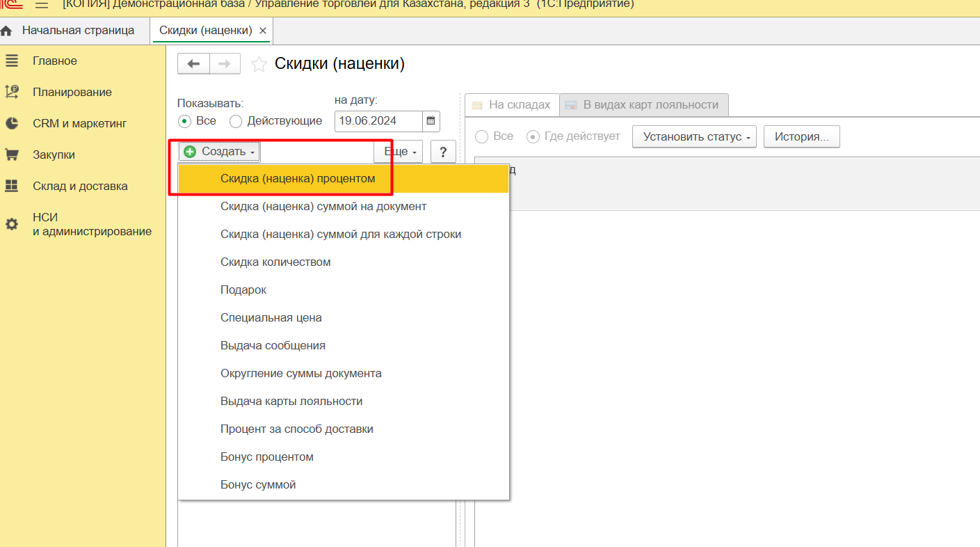980x547 pixels.
Task: Select the Действующие radio button
Action: (236, 121)
